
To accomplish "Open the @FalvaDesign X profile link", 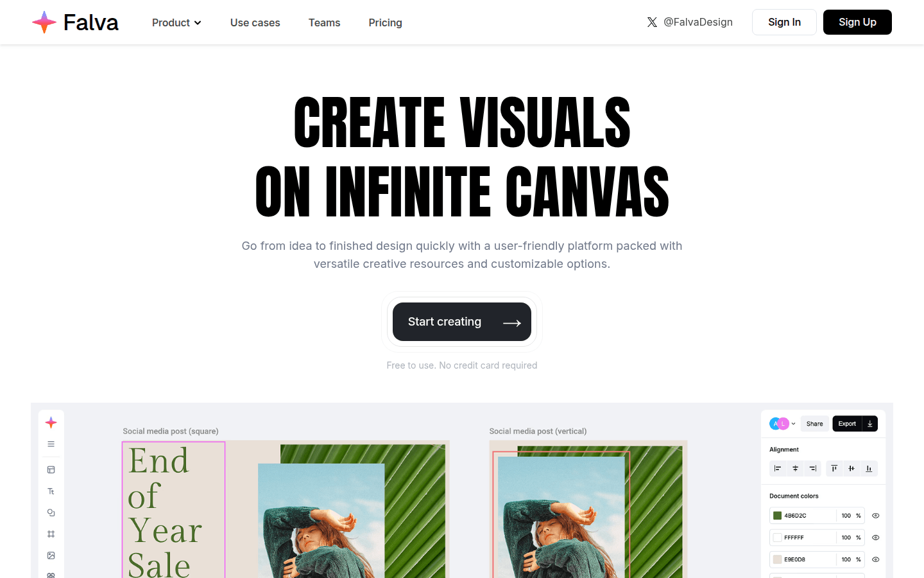I will [x=690, y=22].
